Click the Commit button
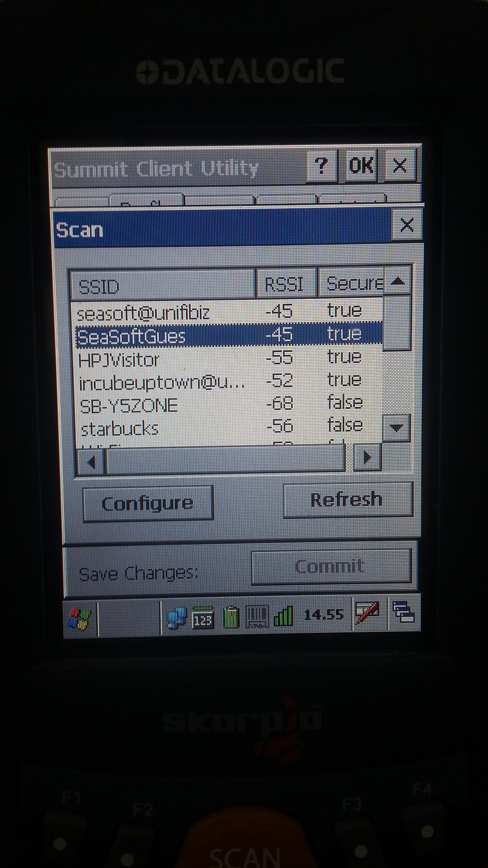The width and height of the screenshot is (488, 868). click(x=331, y=566)
